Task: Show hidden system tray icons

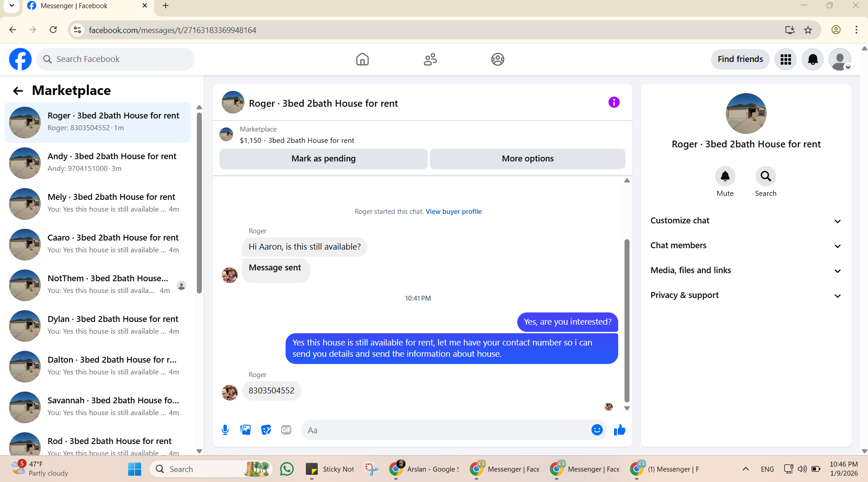Action: pos(745,469)
